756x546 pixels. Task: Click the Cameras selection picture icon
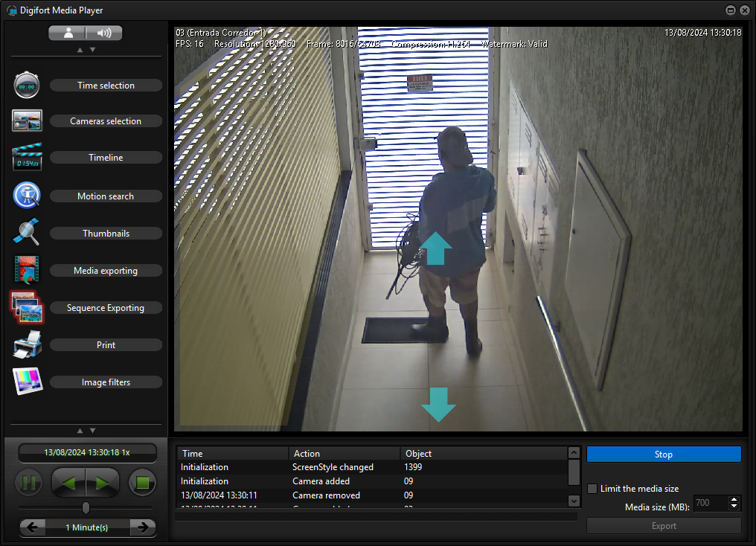27,121
